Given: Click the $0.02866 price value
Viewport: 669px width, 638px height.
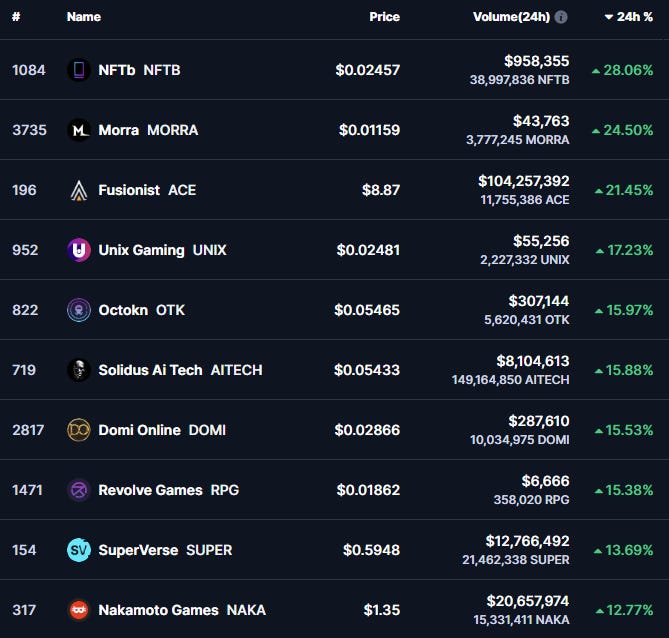Looking at the screenshot, I should pos(367,430).
